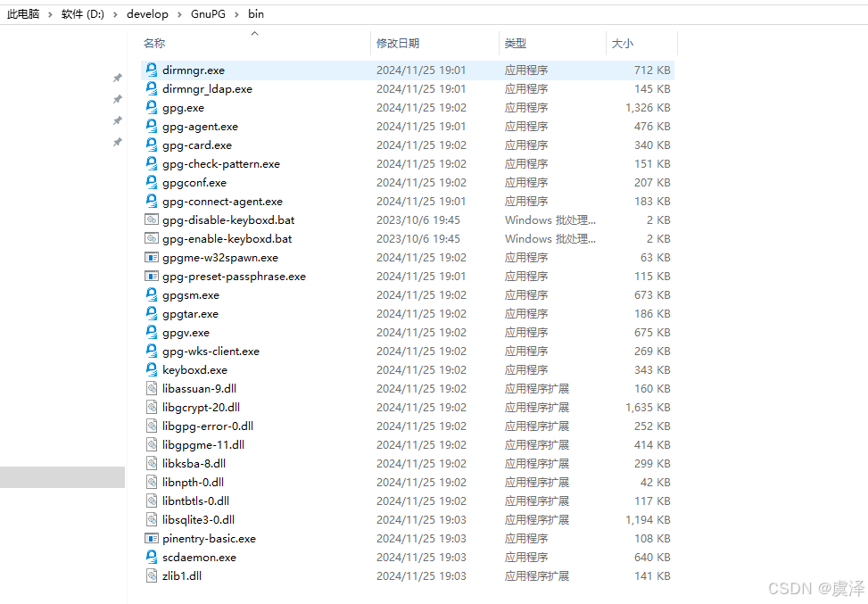Click the gpg-agent.exe file icon

click(151, 126)
